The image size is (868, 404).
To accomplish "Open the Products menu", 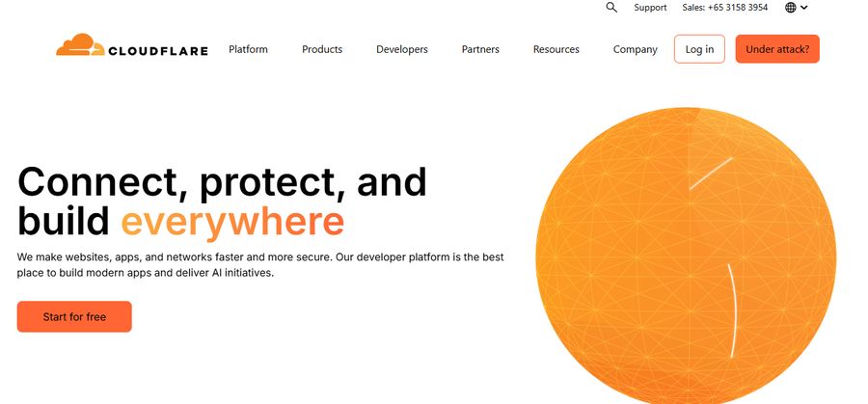I will coord(322,49).
